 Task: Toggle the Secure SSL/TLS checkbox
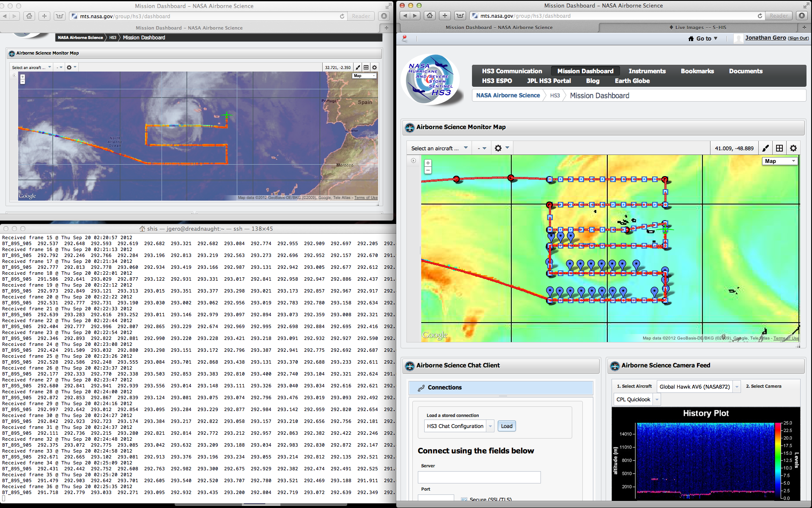pos(464,500)
